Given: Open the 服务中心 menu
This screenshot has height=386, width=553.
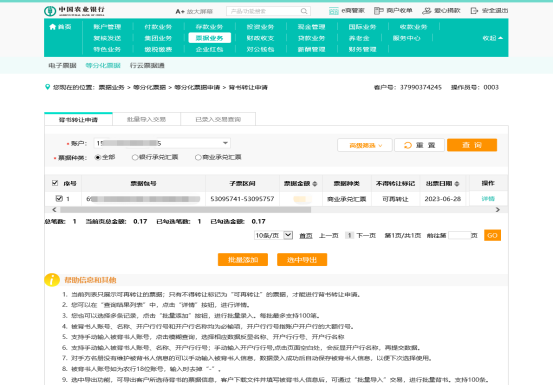Looking at the screenshot, I should [406, 38].
